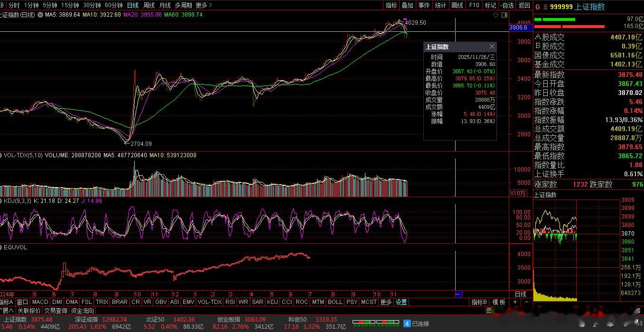The image size is (644, 332).
Task: Open the 统计 statistics button
Action: pyautogui.click(x=441, y=5)
